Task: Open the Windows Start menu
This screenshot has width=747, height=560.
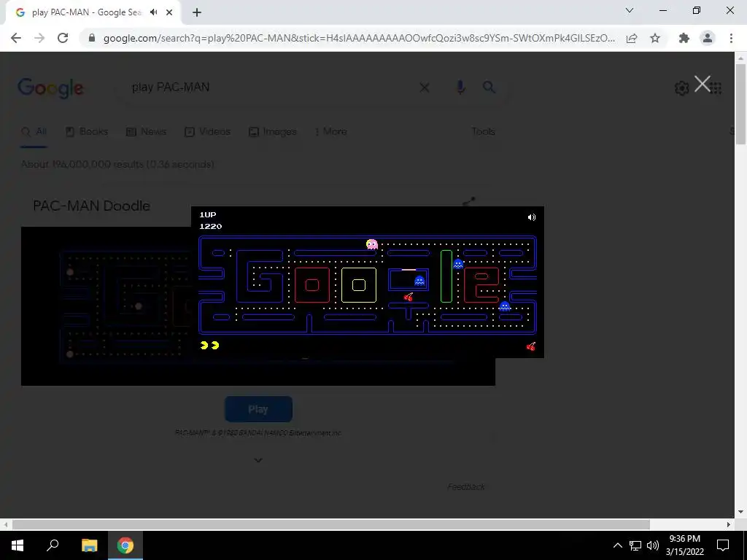Action: click(18, 545)
